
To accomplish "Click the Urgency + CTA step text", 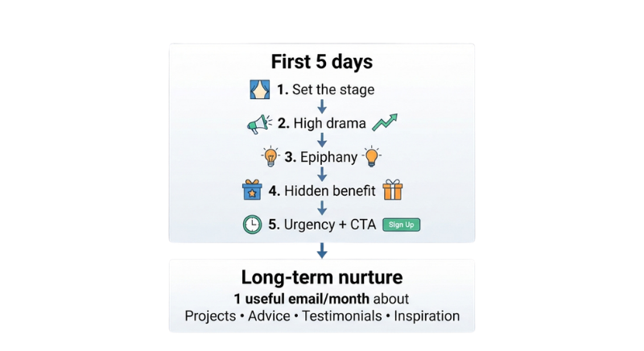I will click(322, 225).
